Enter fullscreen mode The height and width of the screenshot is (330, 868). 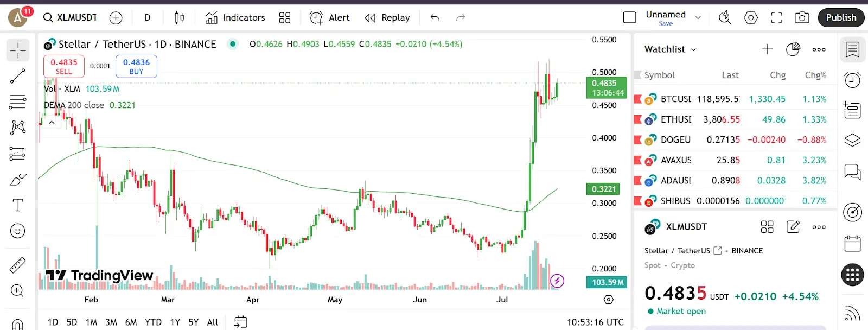point(777,18)
